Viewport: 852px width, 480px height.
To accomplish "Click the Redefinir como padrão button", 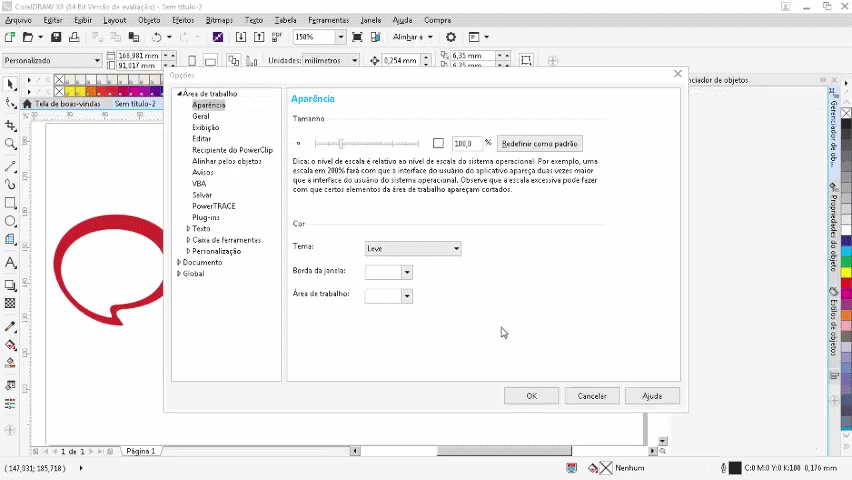I will pyautogui.click(x=539, y=144).
